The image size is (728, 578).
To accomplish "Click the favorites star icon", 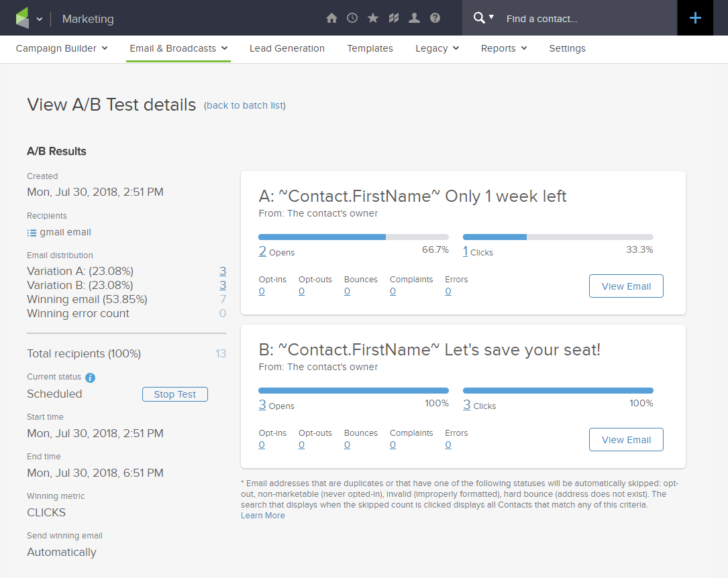I will point(373,18).
